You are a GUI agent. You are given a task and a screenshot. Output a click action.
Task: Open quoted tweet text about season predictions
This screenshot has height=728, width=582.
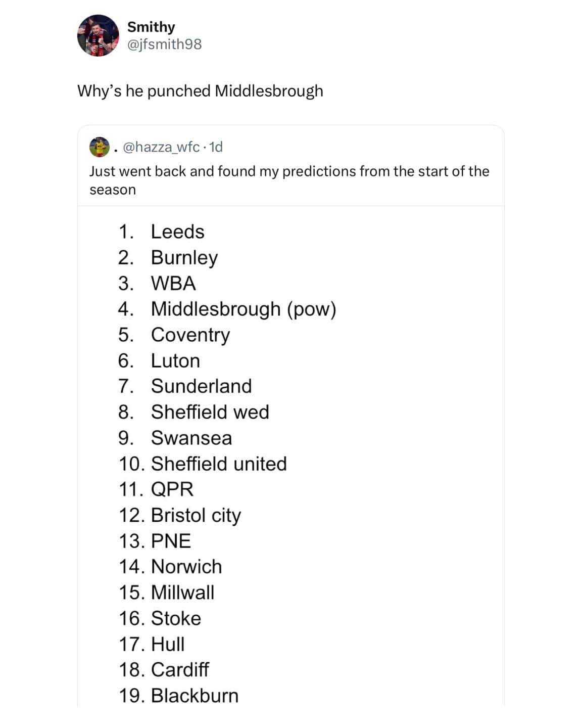pos(289,180)
